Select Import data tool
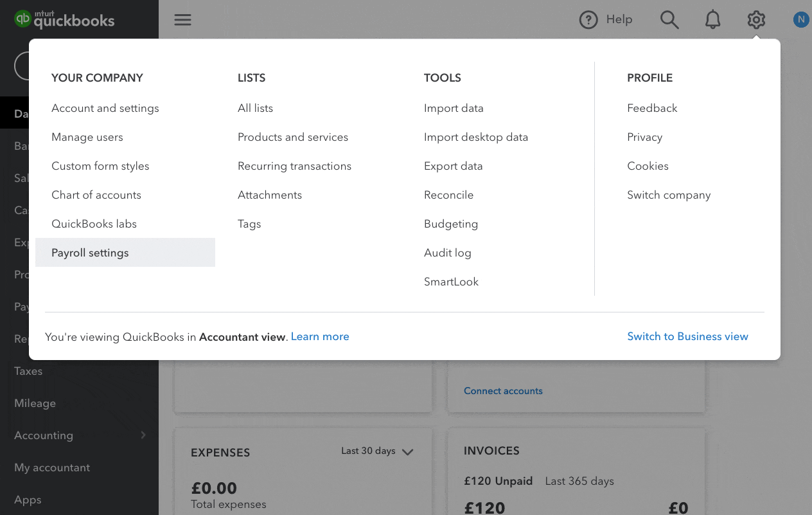812x515 pixels. pos(454,108)
